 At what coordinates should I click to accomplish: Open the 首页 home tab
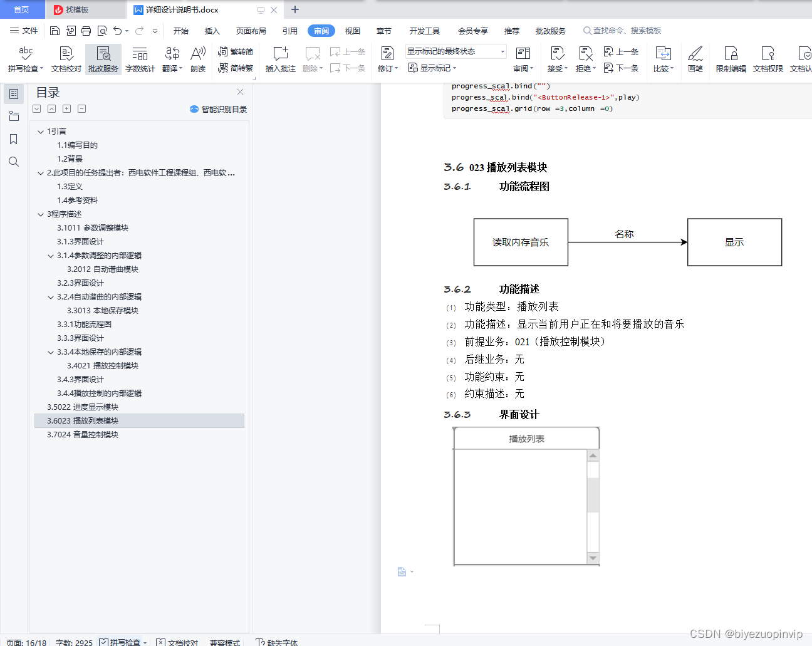[22, 9]
